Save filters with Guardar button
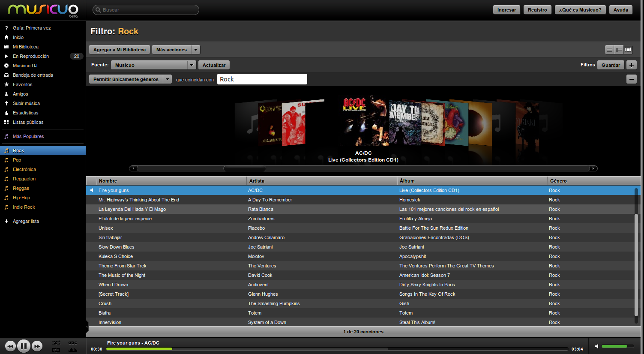 (x=611, y=65)
